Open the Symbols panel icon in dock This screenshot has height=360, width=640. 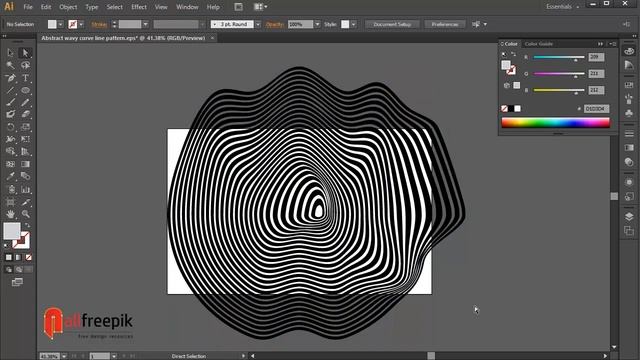[x=629, y=113]
